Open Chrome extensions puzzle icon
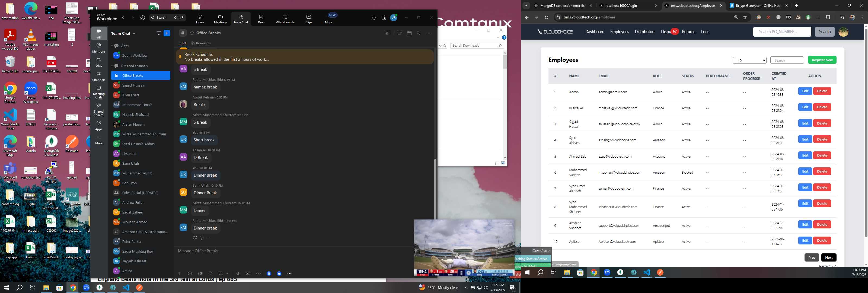 [828, 17]
